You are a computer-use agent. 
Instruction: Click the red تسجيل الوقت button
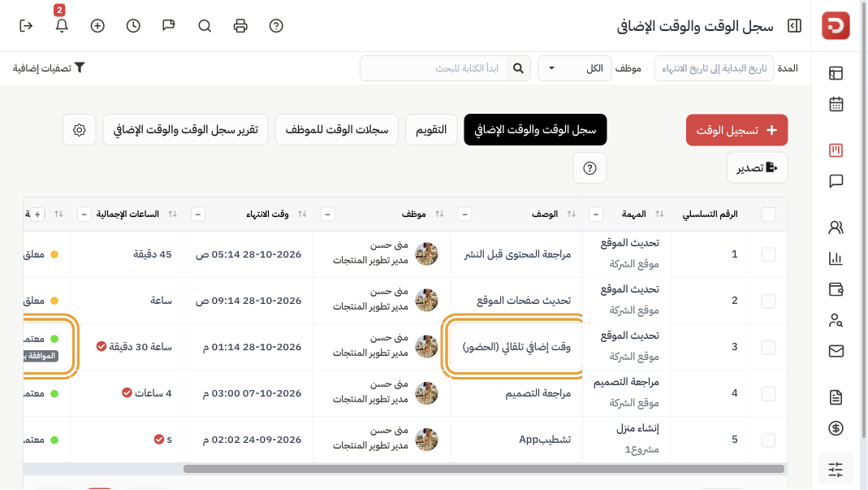(x=736, y=130)
